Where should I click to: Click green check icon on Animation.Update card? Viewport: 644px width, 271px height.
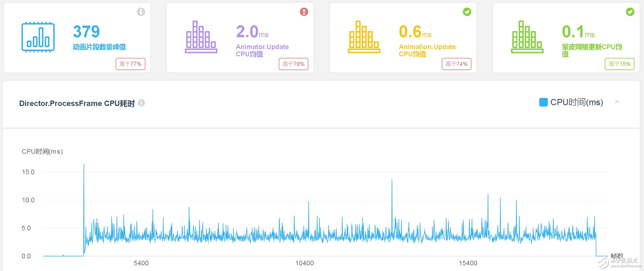[x=467, y=12]
